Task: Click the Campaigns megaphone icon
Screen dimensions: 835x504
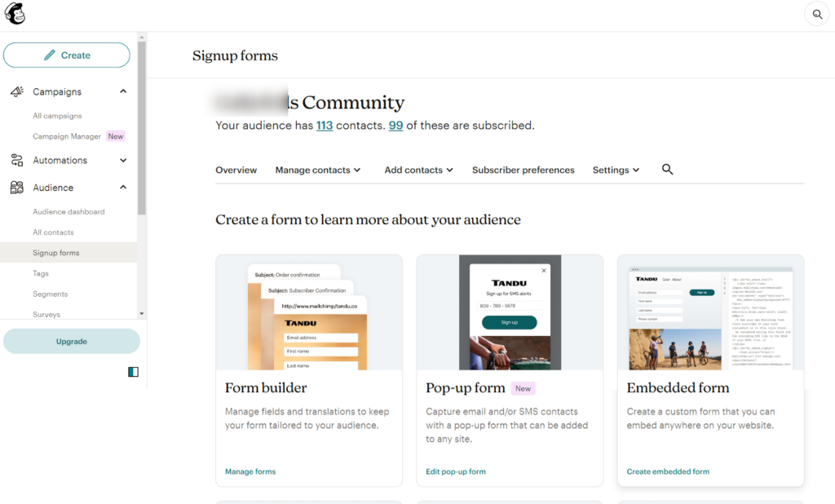Action: click(x=16, y=92)
